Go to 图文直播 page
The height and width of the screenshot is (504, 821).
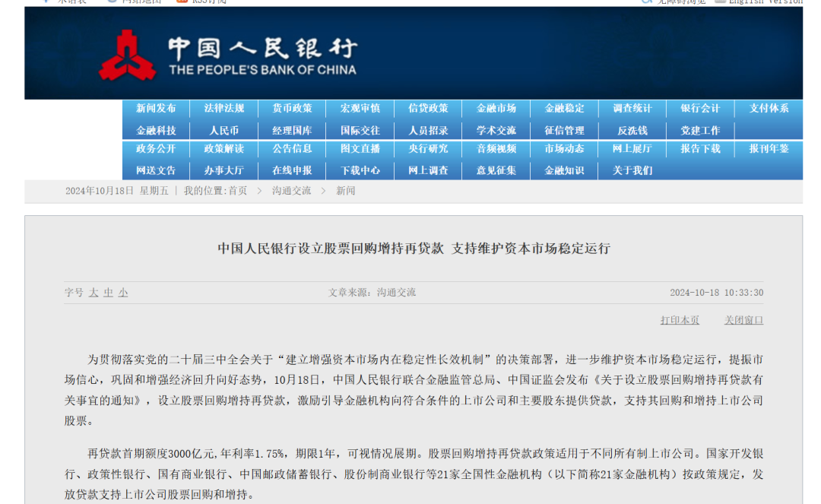[x=360, y=149]
